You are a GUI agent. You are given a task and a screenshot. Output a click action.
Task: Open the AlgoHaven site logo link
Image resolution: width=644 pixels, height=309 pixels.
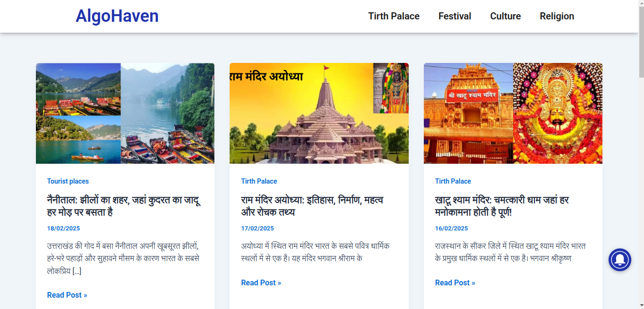coord(117,16)
